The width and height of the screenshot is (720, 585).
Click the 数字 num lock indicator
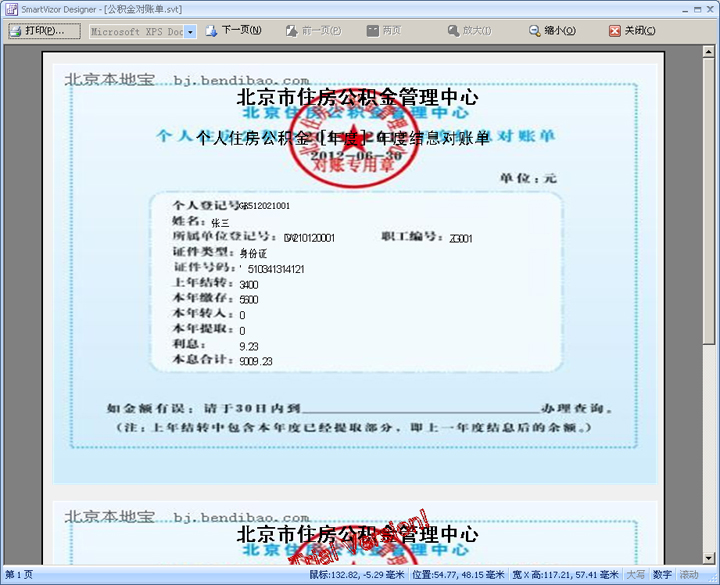(x=662, y=574)
